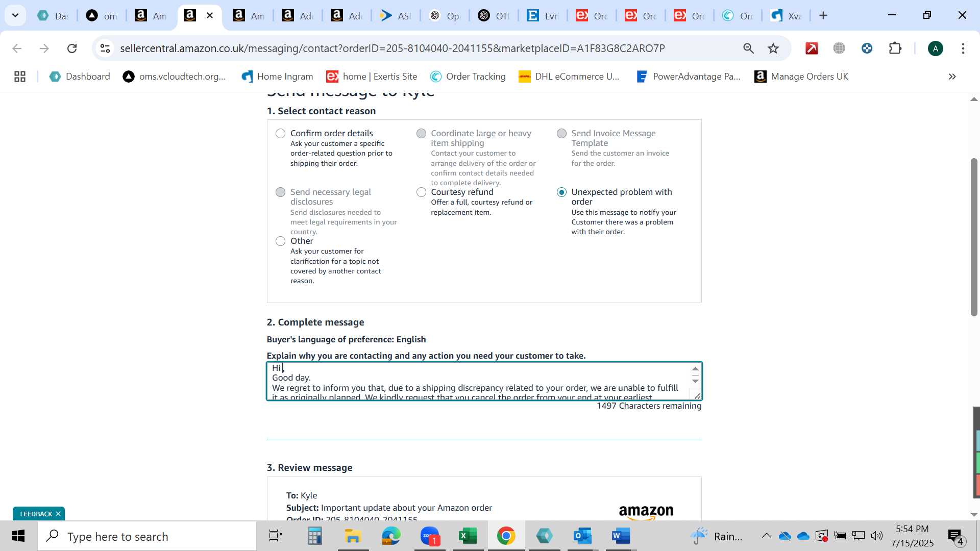Close the FEEDBACK badge
The width and height of the screenshot is (980, 551).
58,514
